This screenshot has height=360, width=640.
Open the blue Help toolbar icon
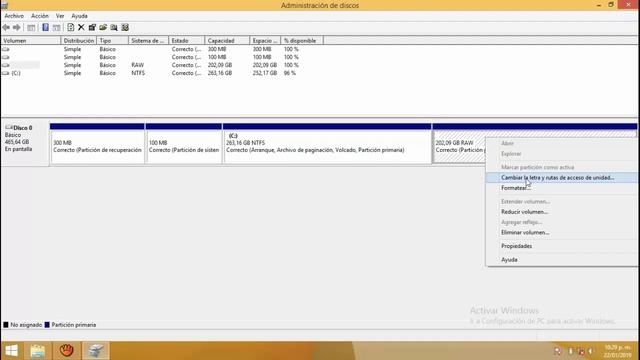click(x=45, y=27)
